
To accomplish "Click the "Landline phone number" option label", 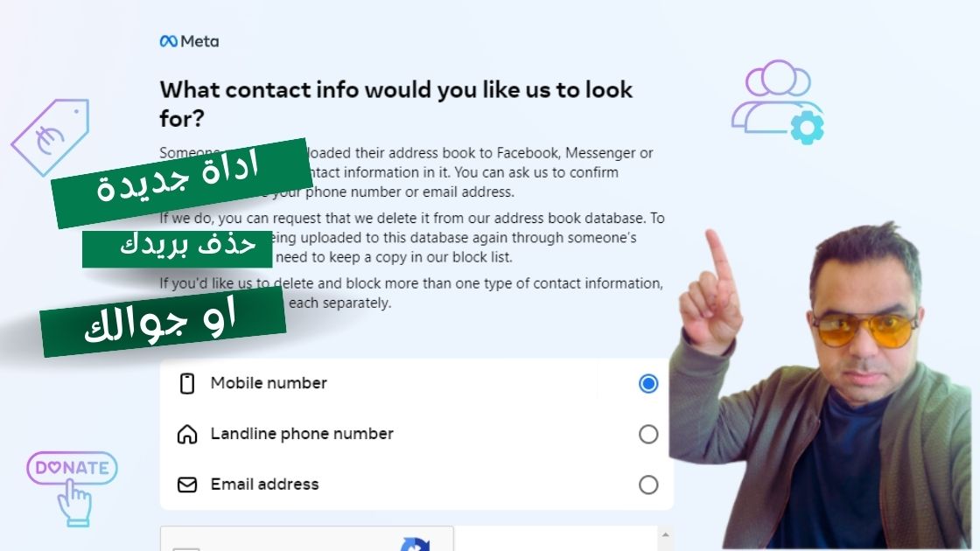I will coord(302,434).
